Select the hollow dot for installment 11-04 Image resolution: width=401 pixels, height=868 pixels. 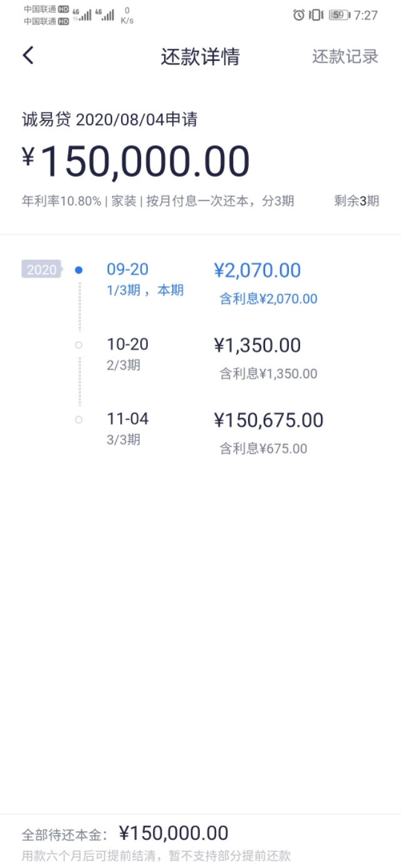78,418
